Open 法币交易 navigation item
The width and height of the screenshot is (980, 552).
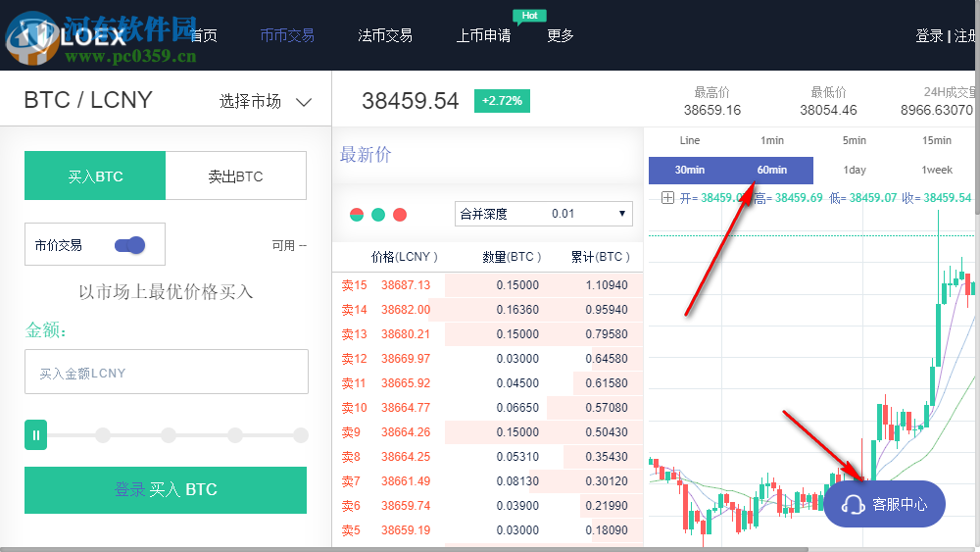click(x=385, y=35)
